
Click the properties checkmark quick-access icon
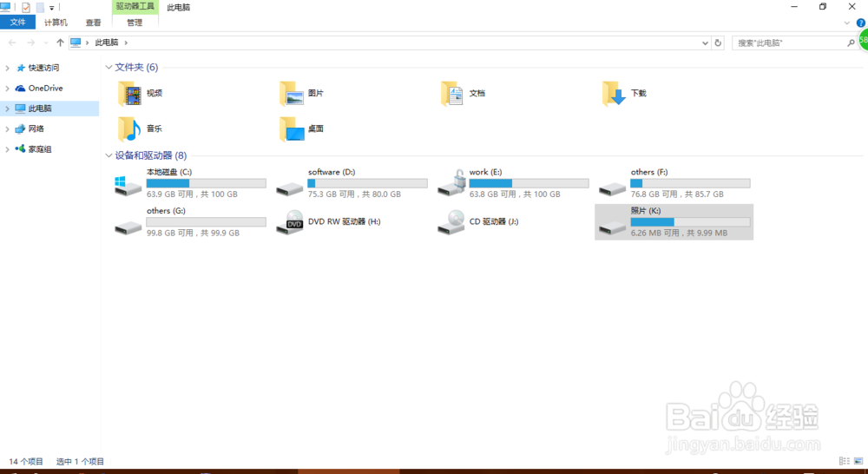pyautogui.click(x=25, y=7)
